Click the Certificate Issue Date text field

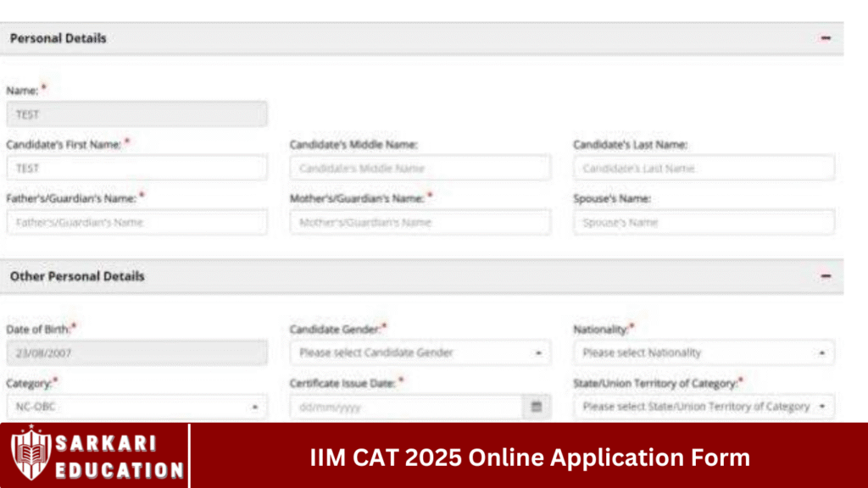(405, 407)
